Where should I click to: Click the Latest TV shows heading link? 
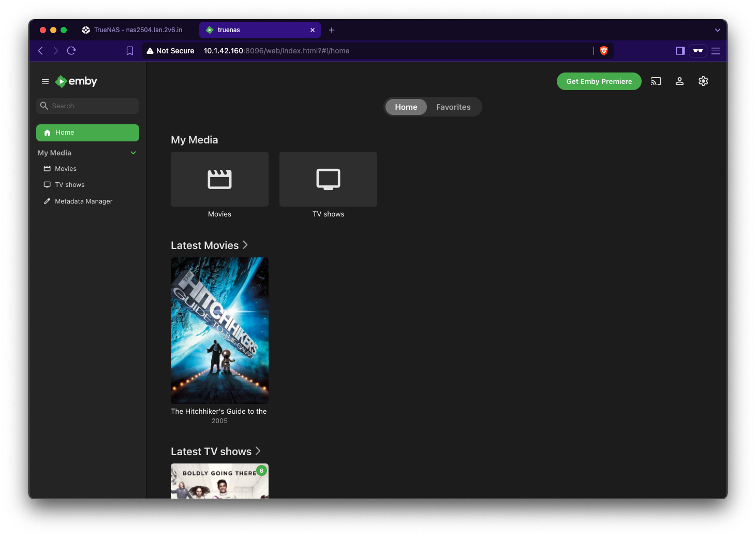(x=211, y=452)
